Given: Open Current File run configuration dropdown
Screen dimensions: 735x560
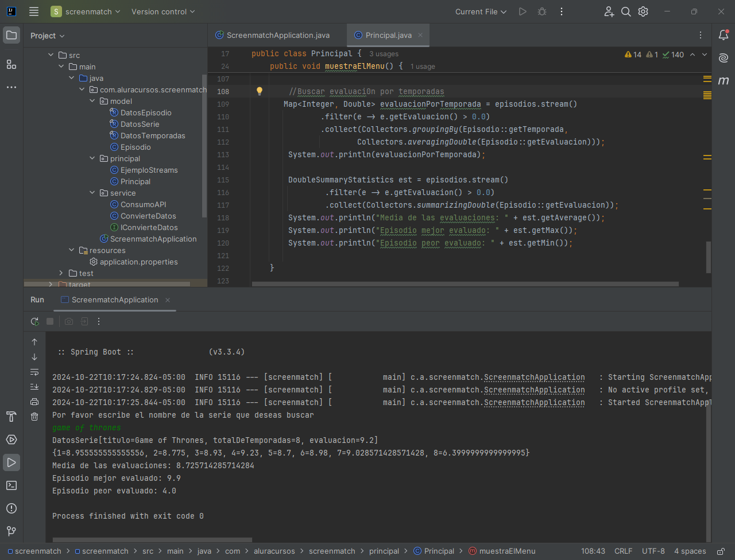Looking at the screenshot, I should click(481, 11).
